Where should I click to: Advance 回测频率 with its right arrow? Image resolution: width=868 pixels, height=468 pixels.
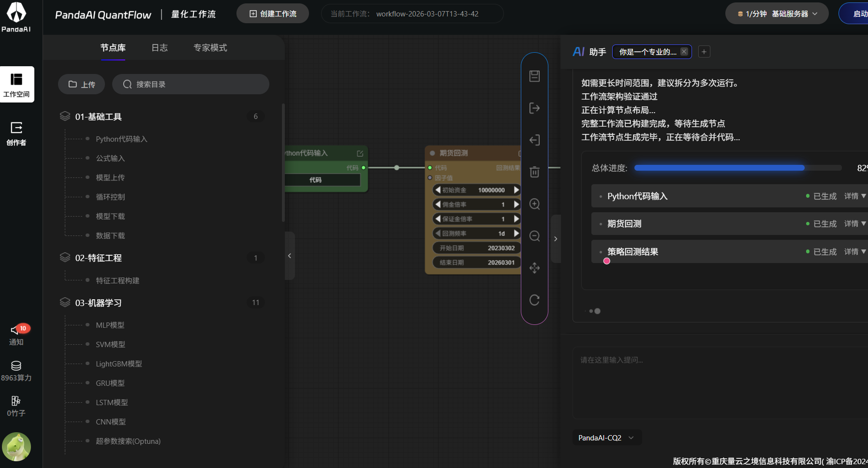516,234
